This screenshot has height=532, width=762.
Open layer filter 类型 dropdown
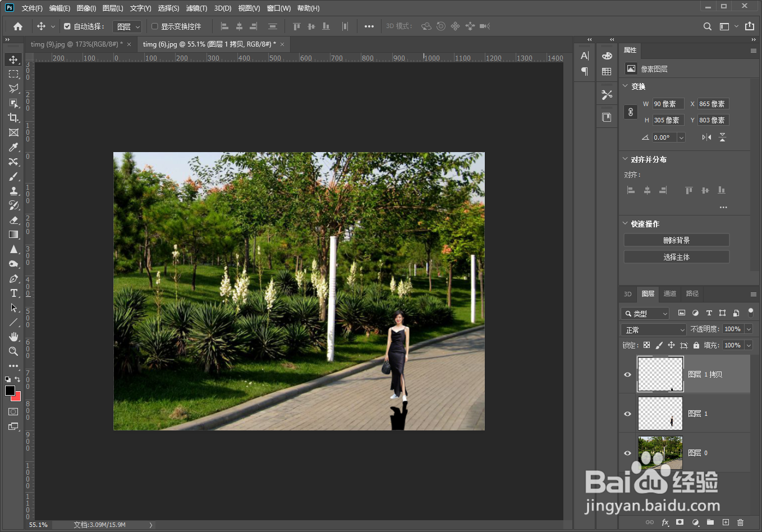pos(646,313)
